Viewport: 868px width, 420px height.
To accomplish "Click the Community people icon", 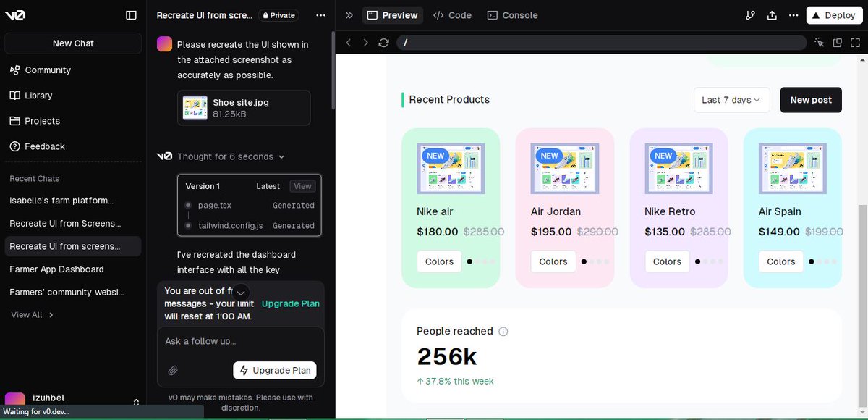I will (x=15, y=70).
